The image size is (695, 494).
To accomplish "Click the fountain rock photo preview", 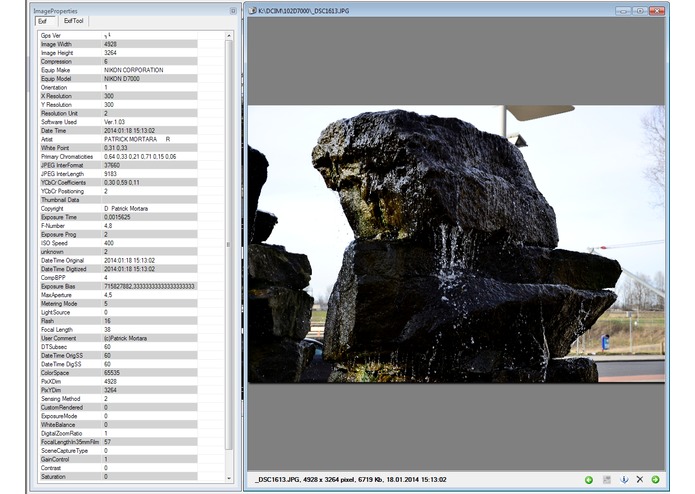I will click(456, 244).
